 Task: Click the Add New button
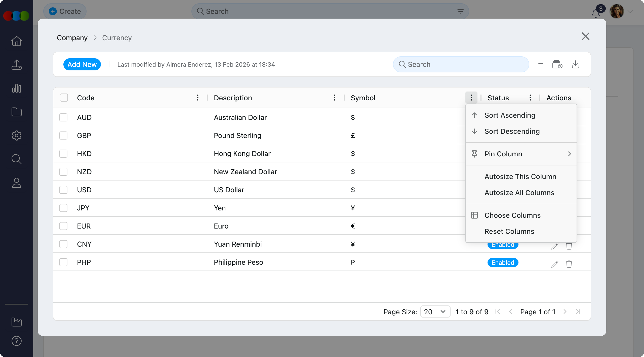pos(82,64)
